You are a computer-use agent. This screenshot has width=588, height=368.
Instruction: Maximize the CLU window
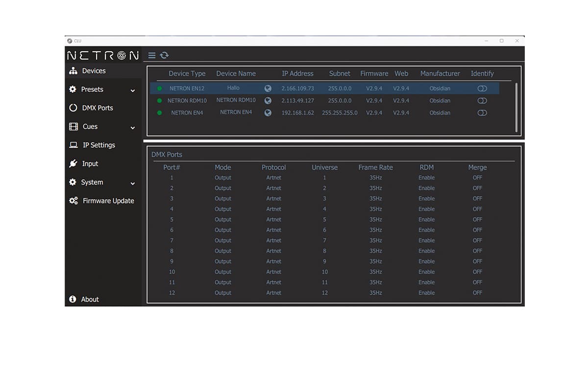501,41
